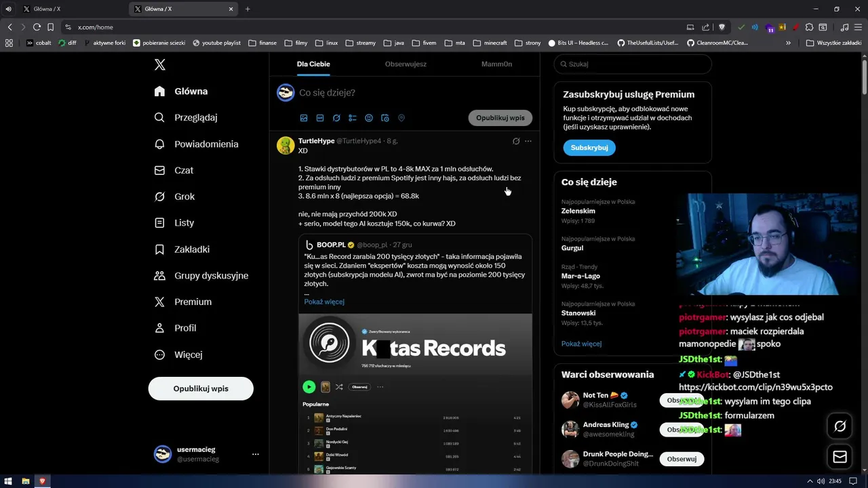Open the emoji picker in composer
The image size is (868, 488).
[369, 118]
